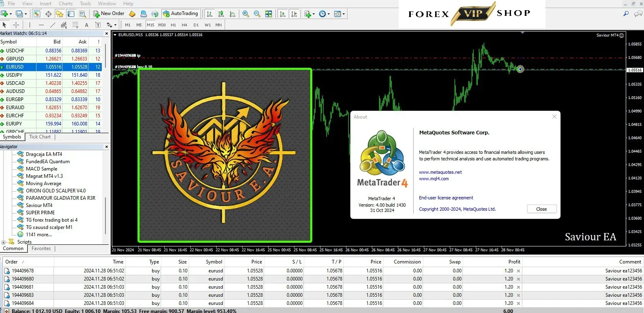Toggle the Navigator panel star-folder icon

[x=60, y=14]
